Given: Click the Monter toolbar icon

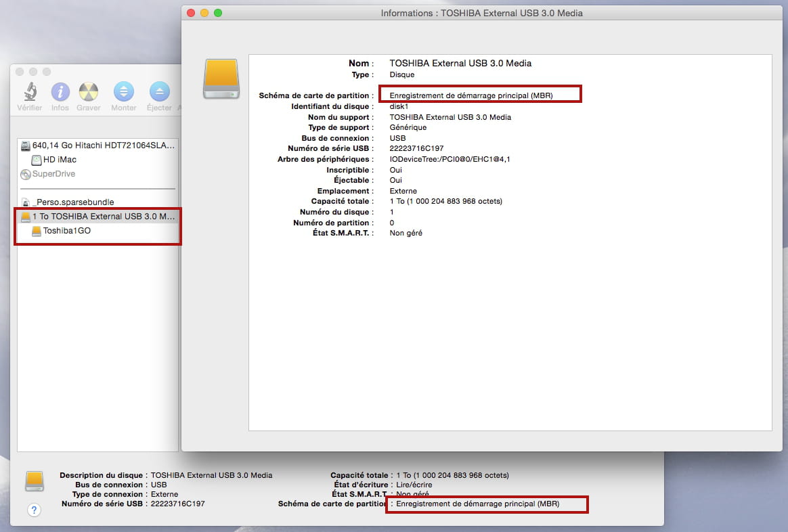Looking at the screenshot, I should click(124, 91).
